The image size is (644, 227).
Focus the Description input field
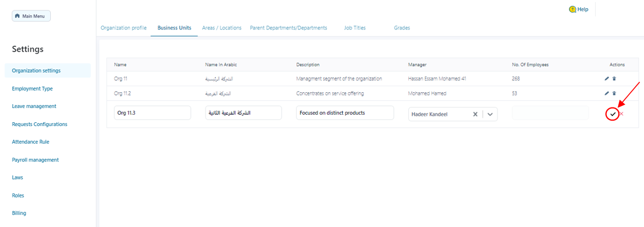coord(344,113)
